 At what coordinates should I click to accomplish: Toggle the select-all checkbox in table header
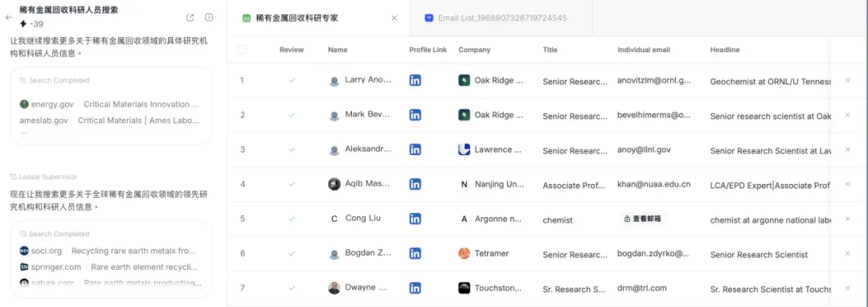[x=241, y=50]
